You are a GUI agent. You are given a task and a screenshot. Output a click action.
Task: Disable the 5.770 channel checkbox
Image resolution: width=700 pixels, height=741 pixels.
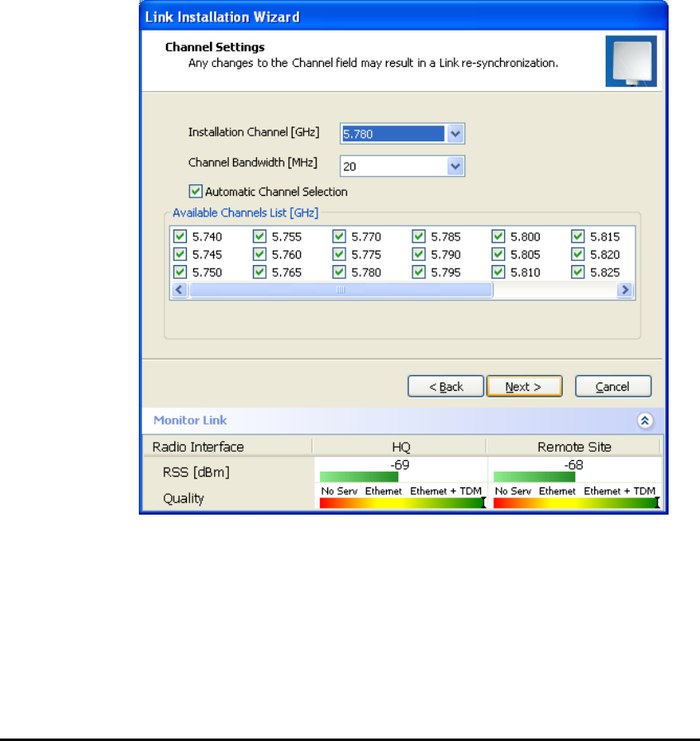339,236
